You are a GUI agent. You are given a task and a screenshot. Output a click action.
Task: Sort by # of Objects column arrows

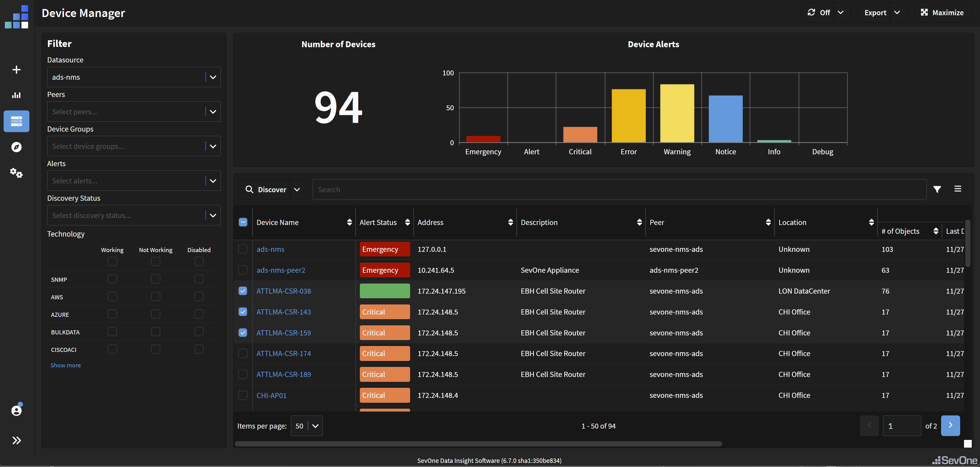tap(936, 231)
